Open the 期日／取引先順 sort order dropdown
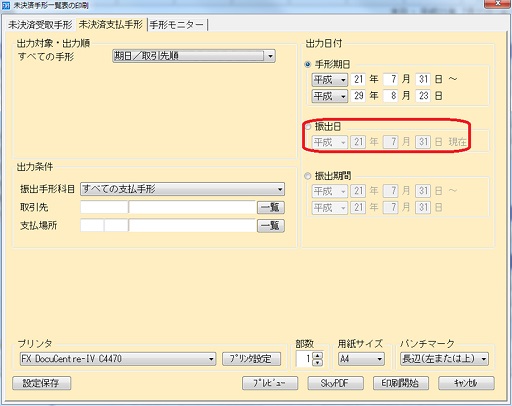The image size is (512, 406). coord(194,56)
